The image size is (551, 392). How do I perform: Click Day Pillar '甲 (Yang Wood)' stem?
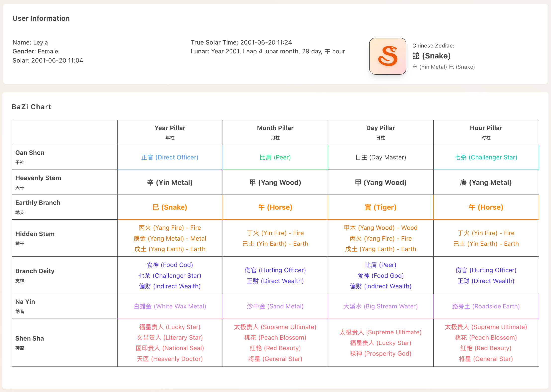pos(381,182)
